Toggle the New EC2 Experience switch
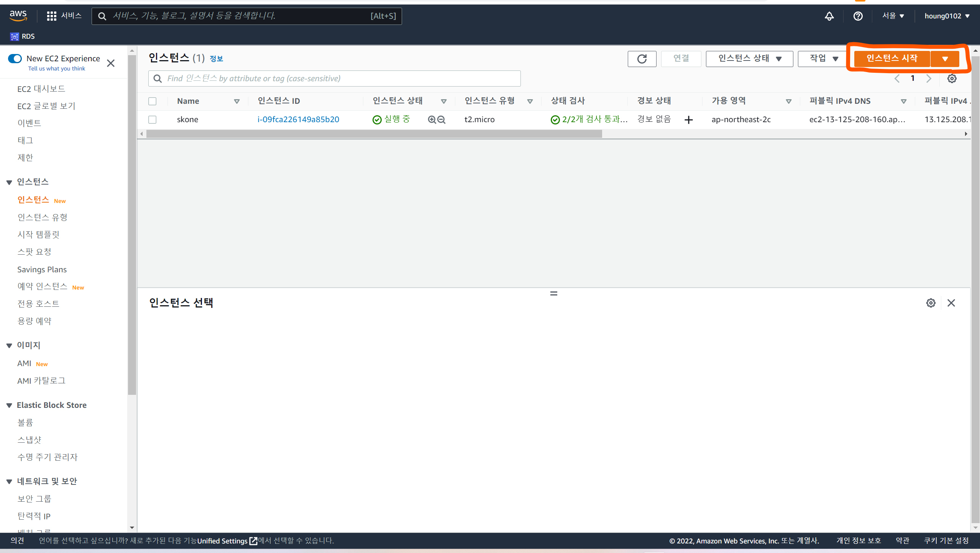The width and height of the screenshot is (980, 553). coord(15,59)
